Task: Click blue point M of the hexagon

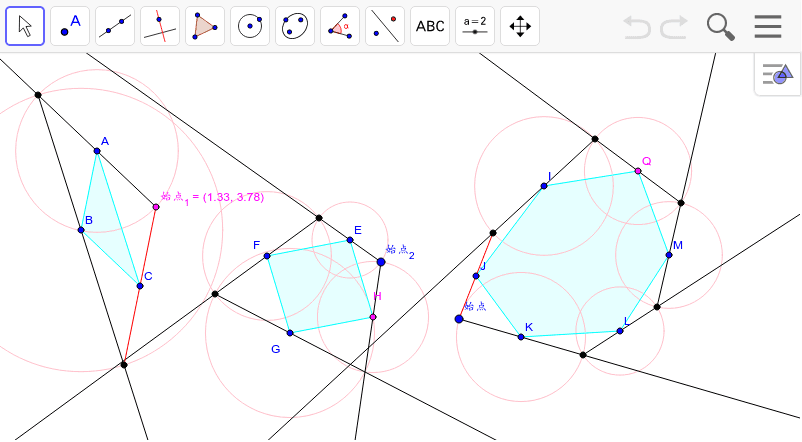Action: click(x=669, y=255)
